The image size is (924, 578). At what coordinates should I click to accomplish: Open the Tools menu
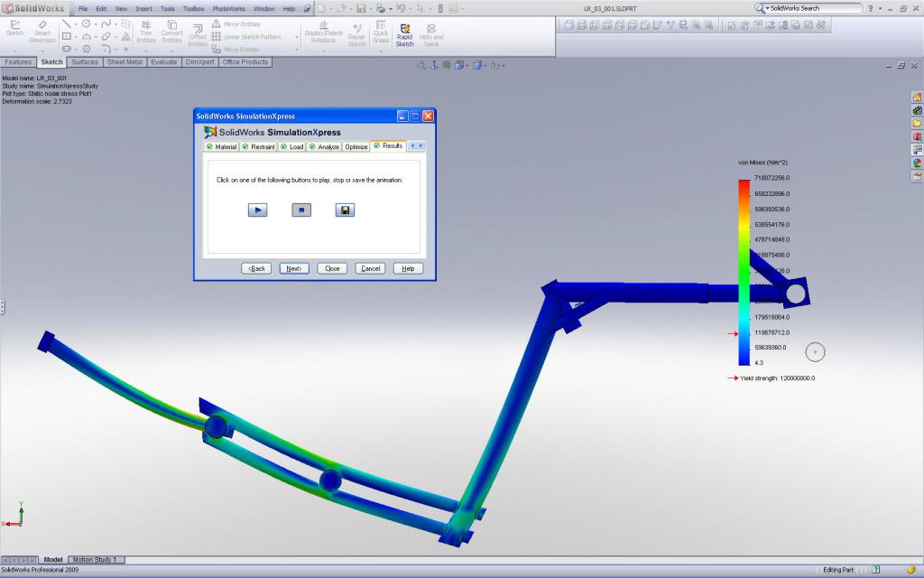click(167, 9)
